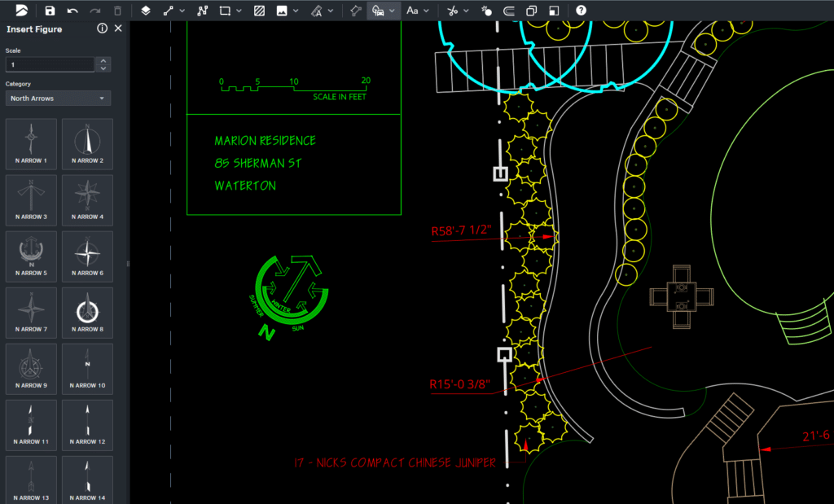Viewport: 834px width, 504px height.
Task: Open the dropdown next to the Rectangle tool
Action: coord(238,11)
